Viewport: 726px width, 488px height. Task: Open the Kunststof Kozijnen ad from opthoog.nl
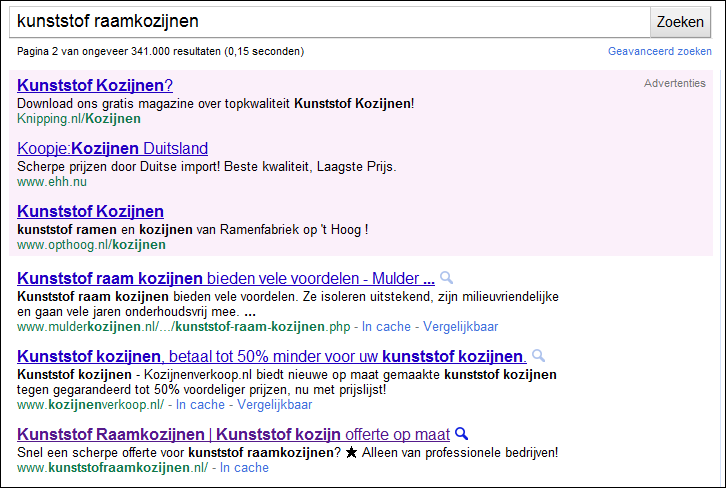click(x=90, y=211)
